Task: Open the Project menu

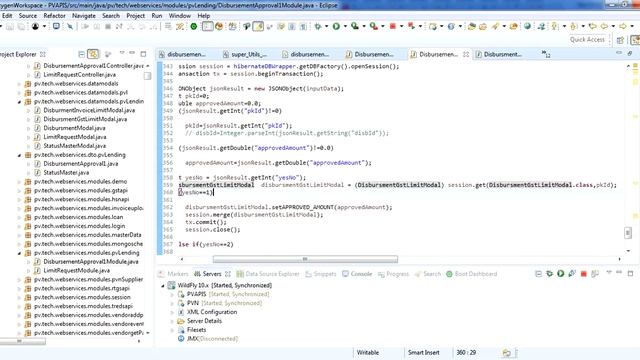Action: pyautogui.click(x=136, y=16)
